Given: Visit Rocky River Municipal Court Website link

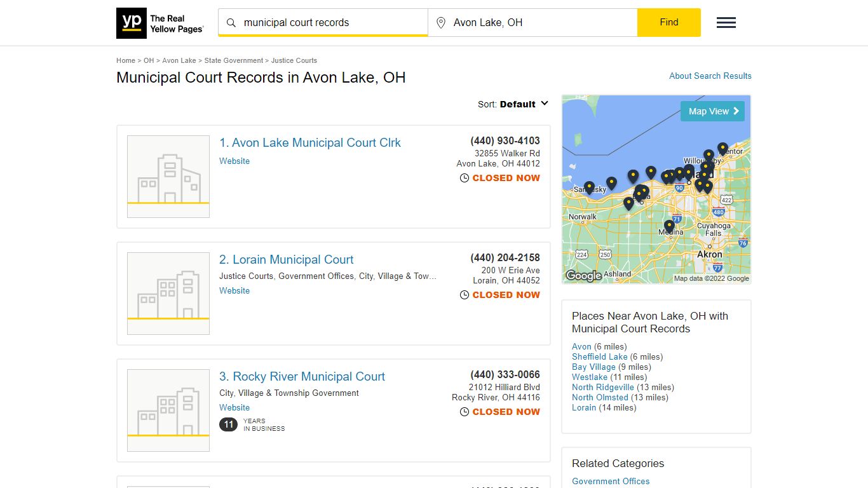Looking at the screenshot, I should pos(234,407).
